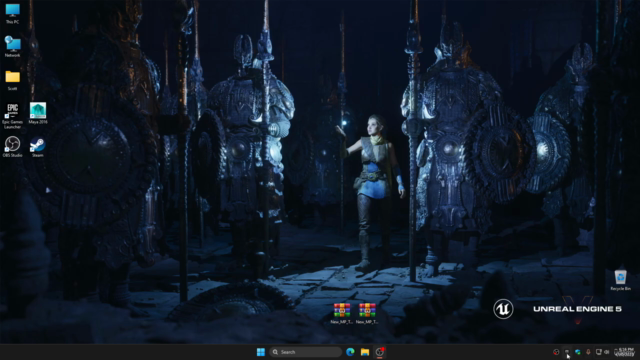Select the Recycle Bin icon

620,280
